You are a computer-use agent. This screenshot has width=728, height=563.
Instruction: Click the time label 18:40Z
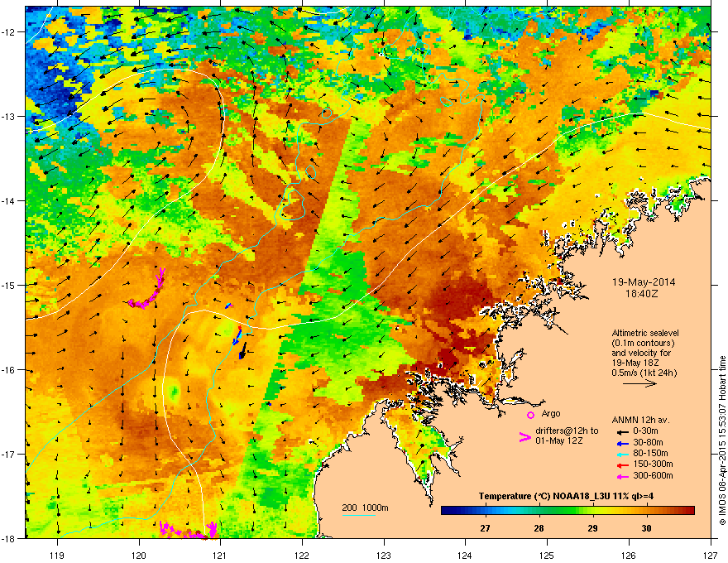point(644,294)
